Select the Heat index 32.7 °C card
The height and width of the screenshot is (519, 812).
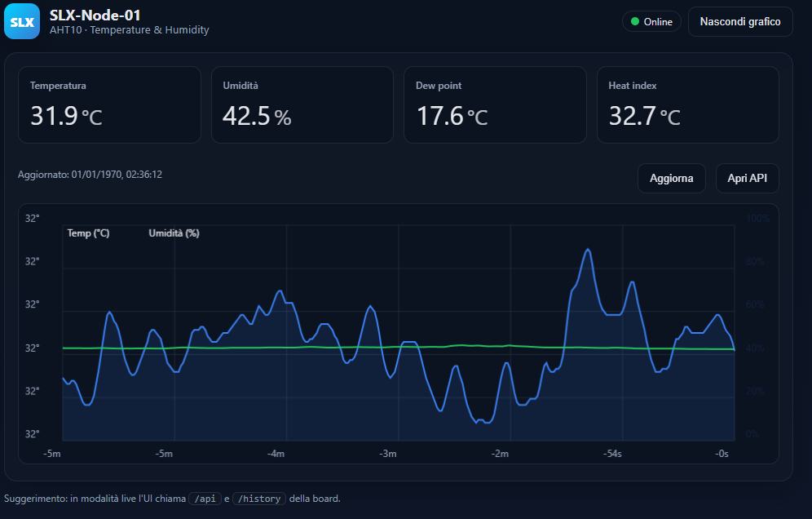point(687,104)
